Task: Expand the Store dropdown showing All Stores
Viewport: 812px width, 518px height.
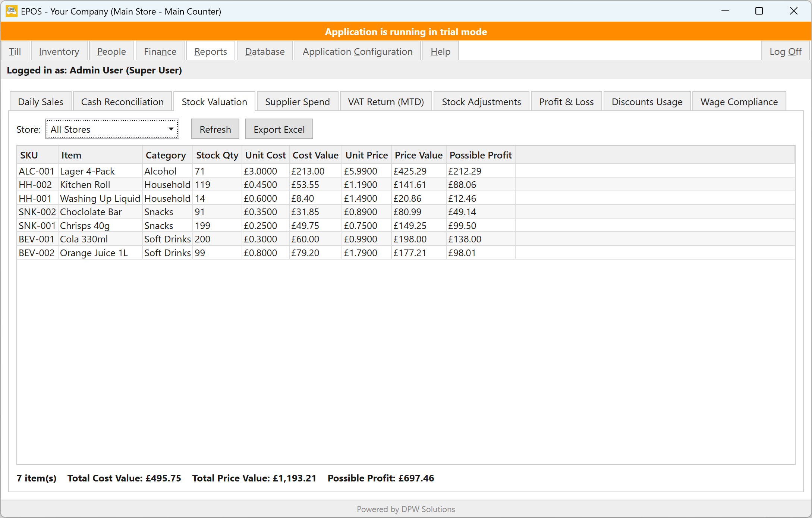Action: tap(112, 129)
